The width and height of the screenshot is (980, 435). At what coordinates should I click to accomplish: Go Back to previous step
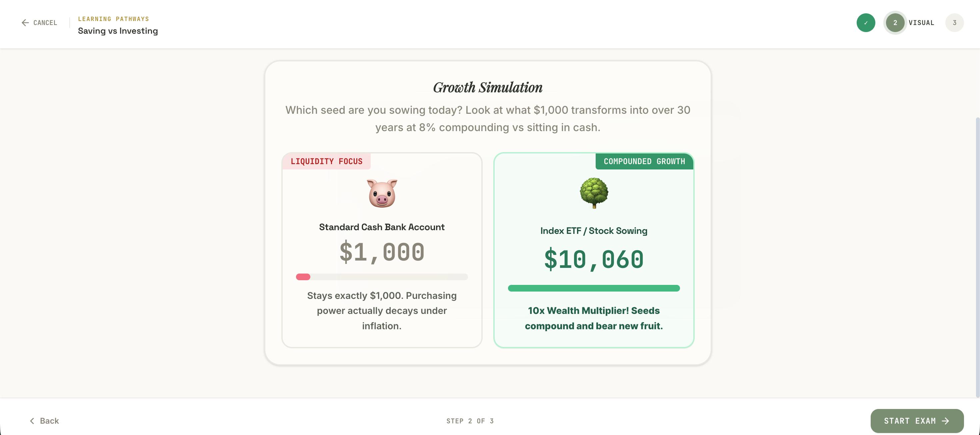(x=44, y=421)
